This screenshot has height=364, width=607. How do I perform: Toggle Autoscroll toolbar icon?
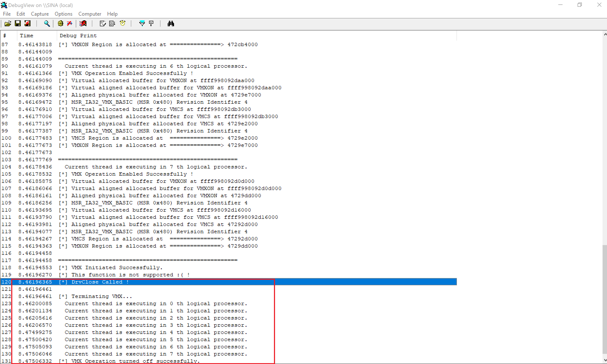point(112,23)
